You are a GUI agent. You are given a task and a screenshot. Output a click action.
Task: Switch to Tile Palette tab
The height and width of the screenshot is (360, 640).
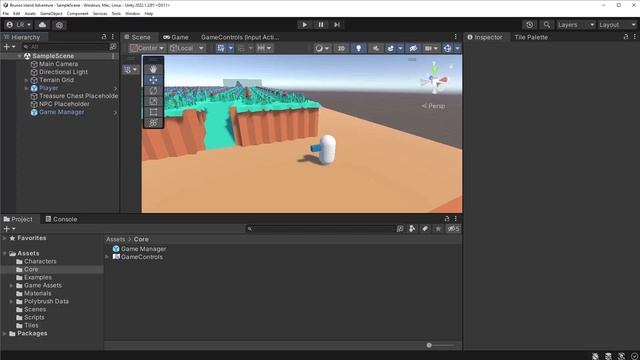(531, 37)
